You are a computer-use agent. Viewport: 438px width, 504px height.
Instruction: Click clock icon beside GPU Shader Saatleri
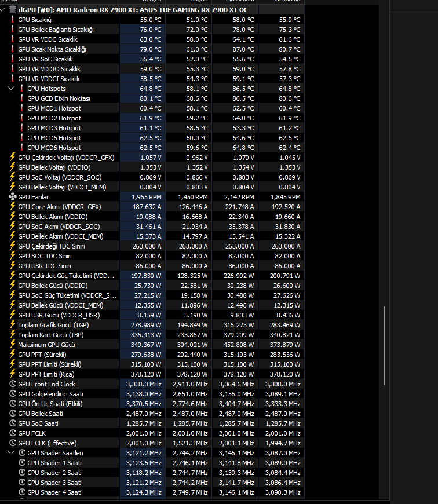click(22, 453)
